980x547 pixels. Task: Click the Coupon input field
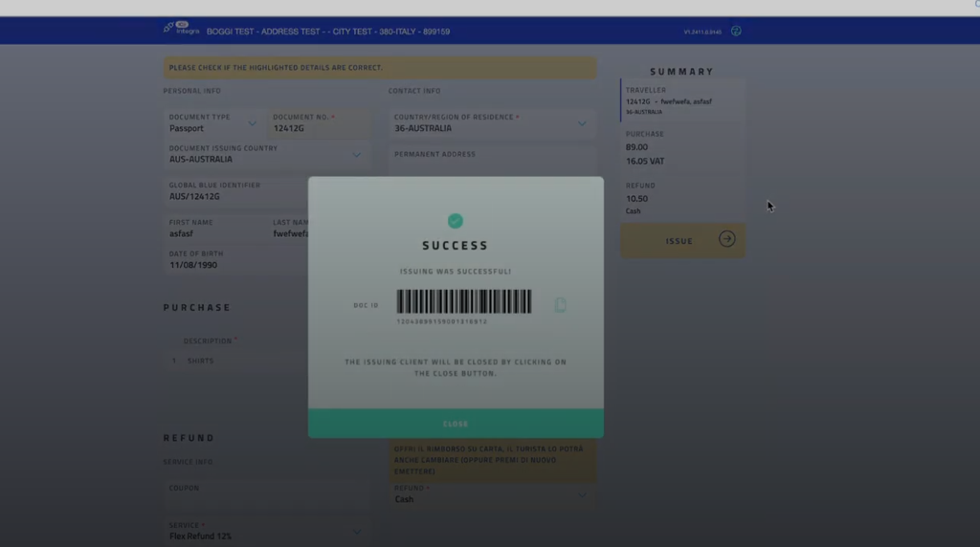pyautogui.click(x=267, y=493)
